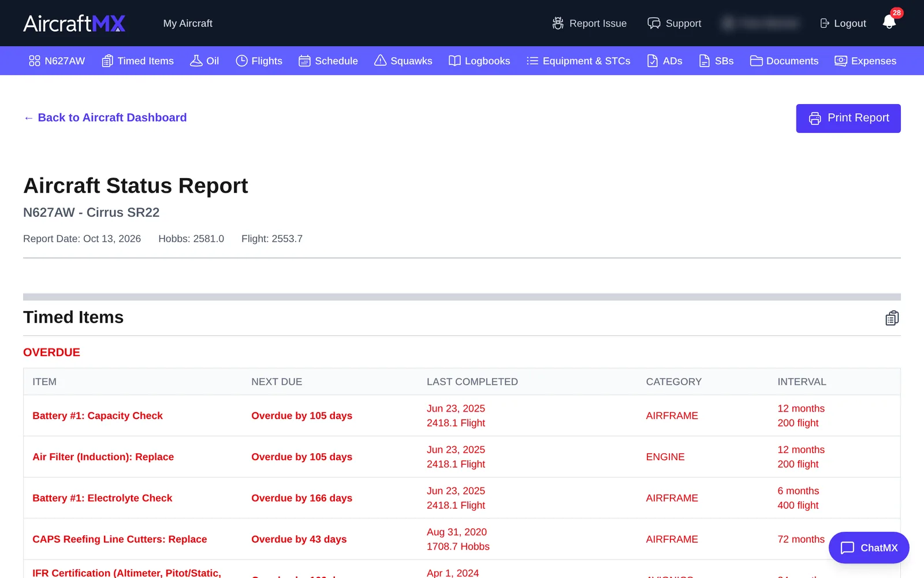The image size is (924, 578).
Task: Open Battery #1: Electrolyte Check item
Action: coord(102,498)
